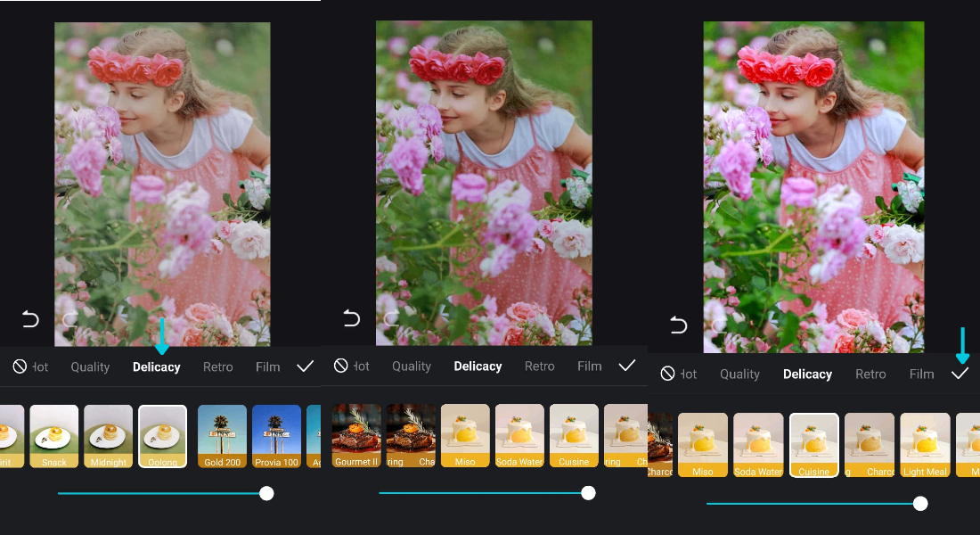
Task: Choose the Light Meal filter
Action: pos(924,444)
